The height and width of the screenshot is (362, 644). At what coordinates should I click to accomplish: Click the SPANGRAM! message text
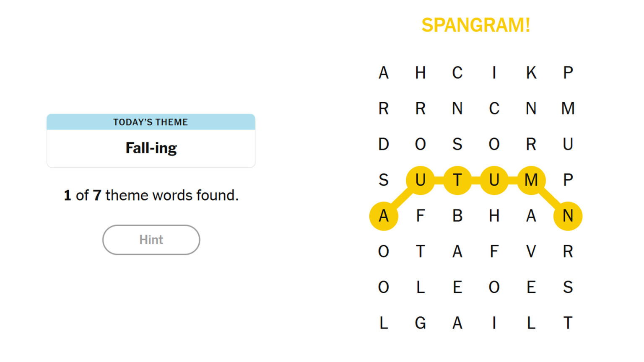click(x=475, y=25)
